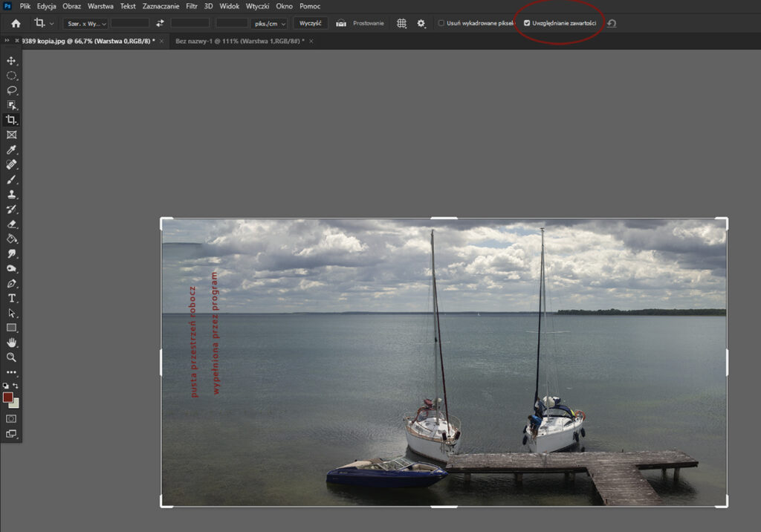Select the Eyedropper tool
The height and width of the screenshot is (532, 761).
pos(10,149)
